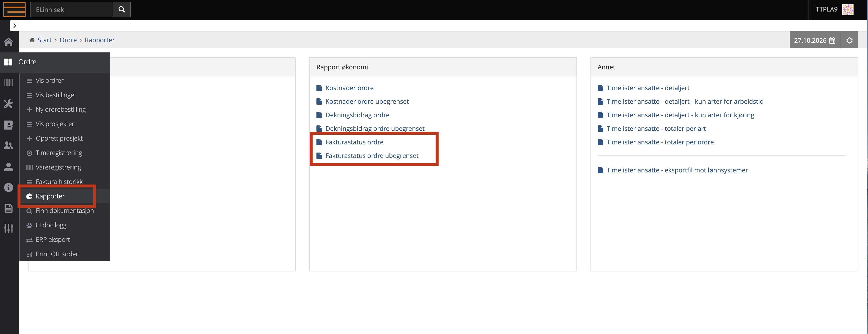868x334 pixels.
Task: Go to Ordre in the breadcrumb
Action: click(68, 40)
